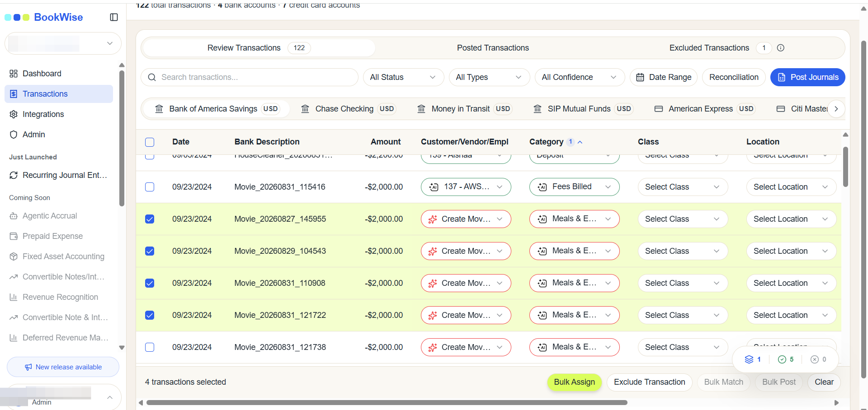Expand the Admin user menu chevron
Viewport: 868px width, 410px height.
tap(109, 397)
